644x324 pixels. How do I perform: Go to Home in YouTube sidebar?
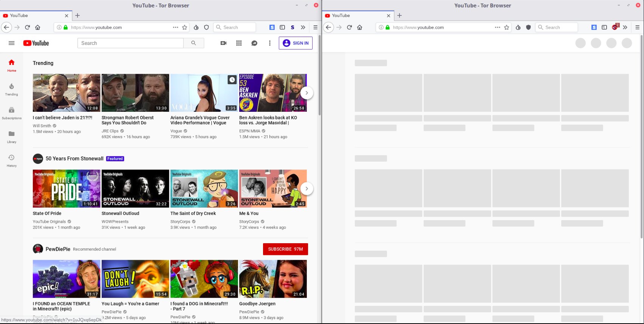pyautogui.click(x=12, y=65)
